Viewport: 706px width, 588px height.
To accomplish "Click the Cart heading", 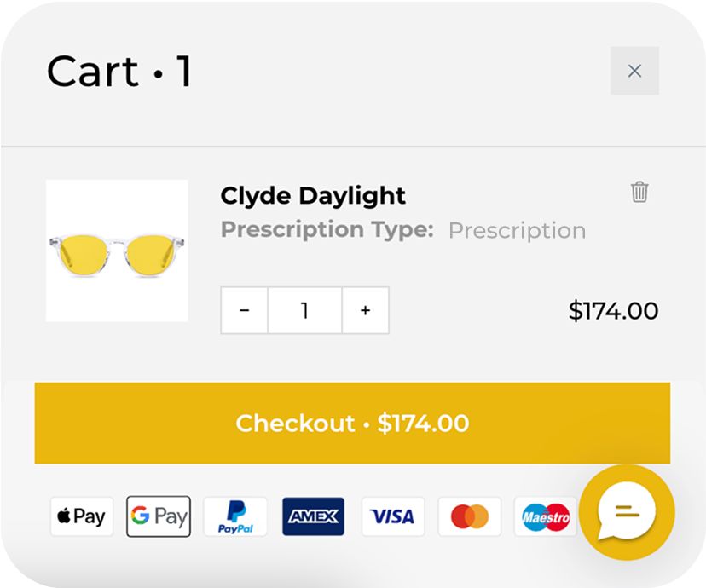I will [119, 71].
